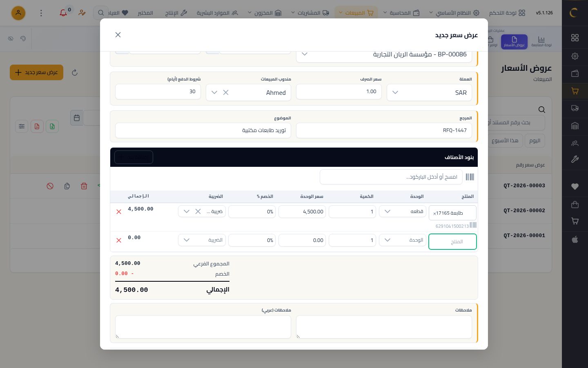Export the quotations list to Excel
This screenshot has height=368, width=588.
(x=52, y=126)
